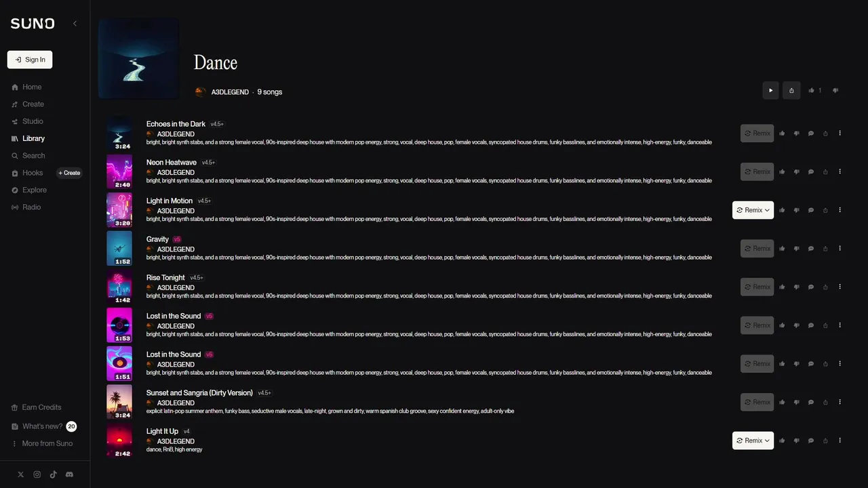Like the Dance playlist

[x=814, y=90]
